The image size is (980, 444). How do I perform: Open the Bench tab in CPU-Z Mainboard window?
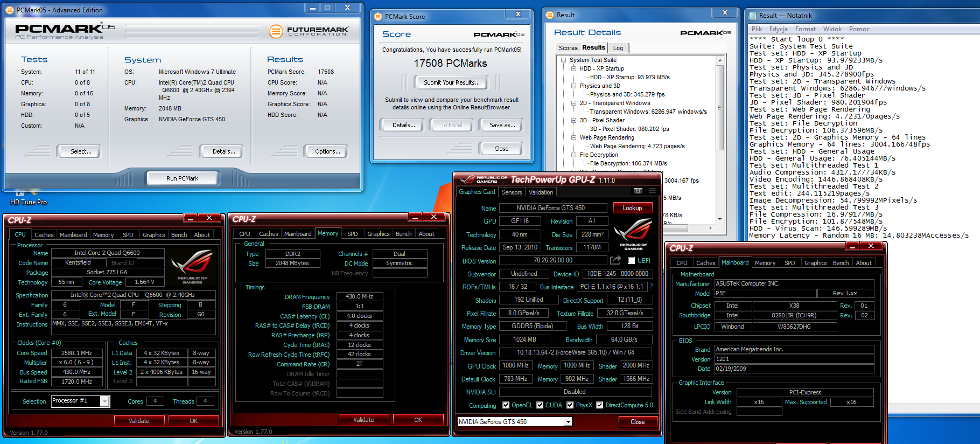841,263
